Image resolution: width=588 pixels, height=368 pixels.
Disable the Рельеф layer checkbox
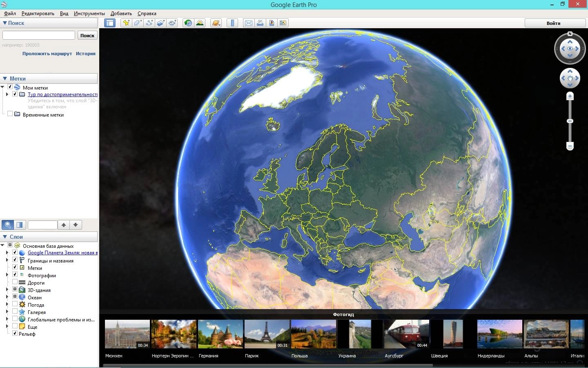[x=15, y=333]
